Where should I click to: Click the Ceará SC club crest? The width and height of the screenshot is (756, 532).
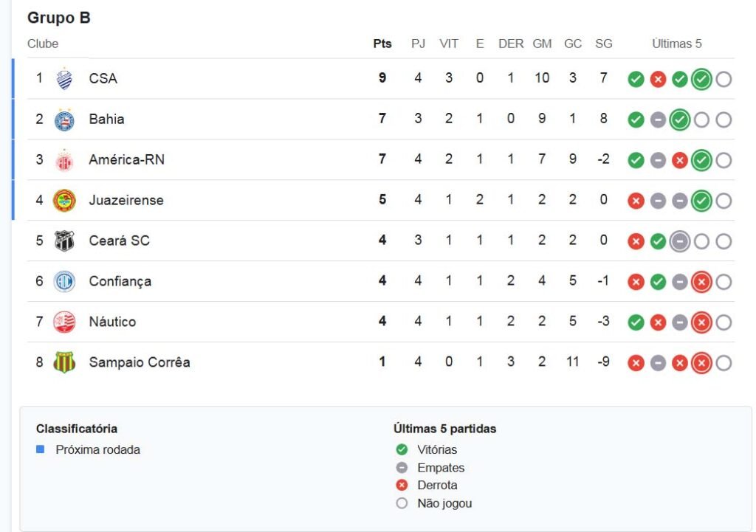pyautogui.click(x=64, y=241)
